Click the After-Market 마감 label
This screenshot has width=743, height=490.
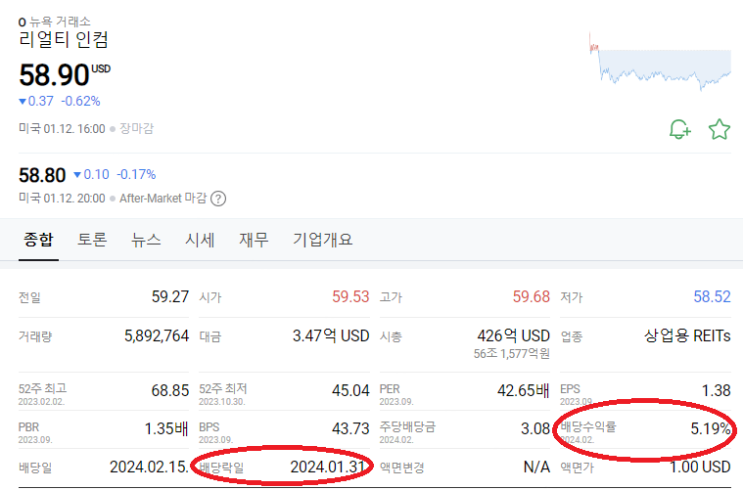163,198
